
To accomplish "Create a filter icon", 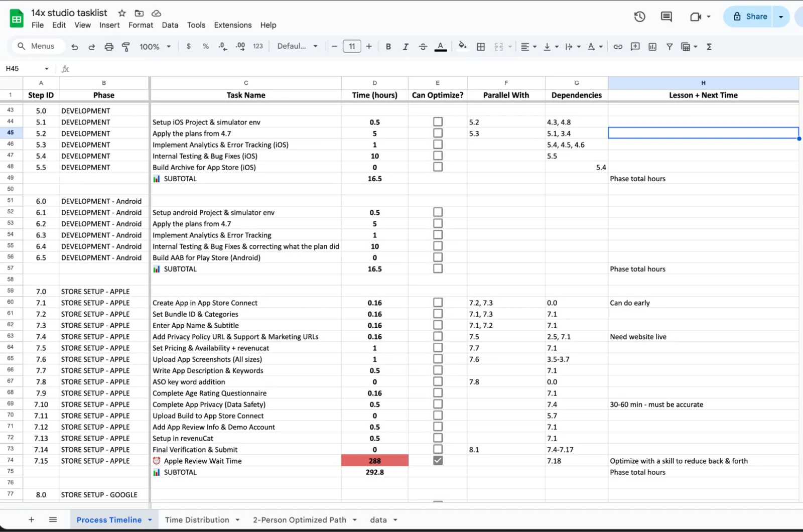I will (x=670, y=47).
